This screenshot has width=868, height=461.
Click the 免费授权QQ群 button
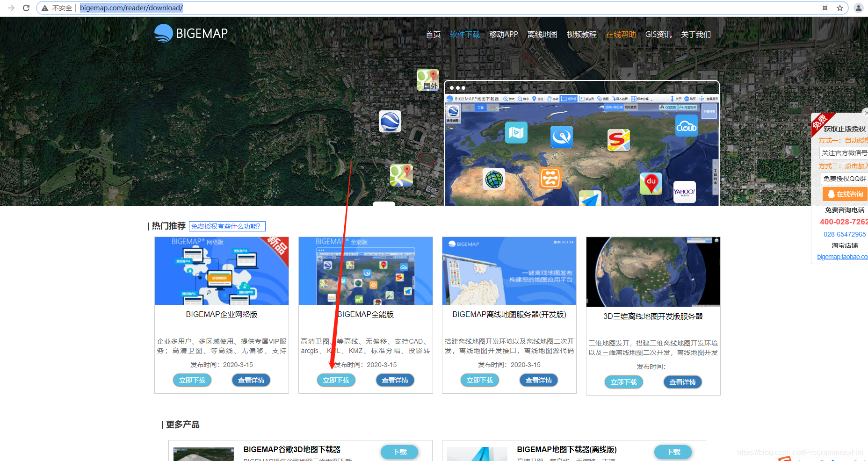click(x=845, y=179)
